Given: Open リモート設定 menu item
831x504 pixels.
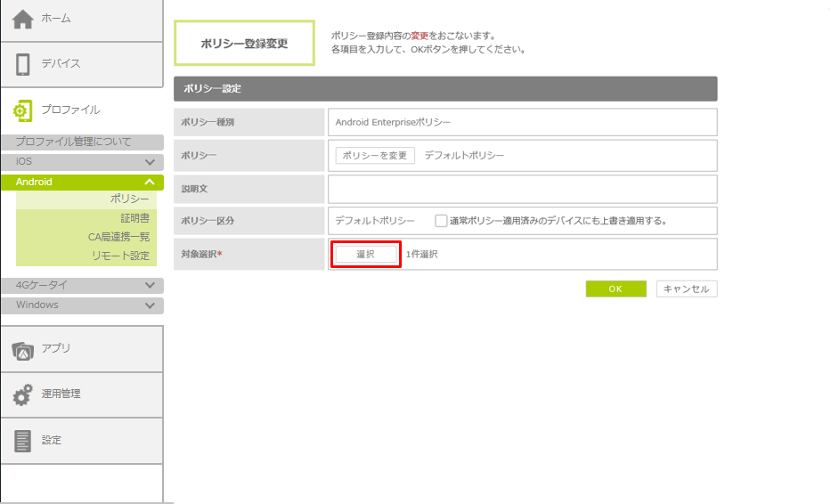Looking at the screenshot, I should 120,256.
